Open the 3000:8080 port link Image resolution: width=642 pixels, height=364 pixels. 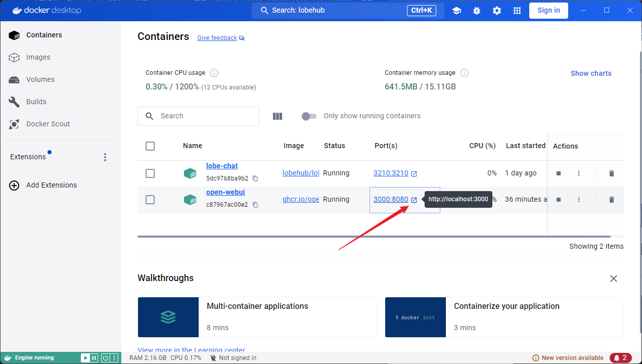coord(391,199)
